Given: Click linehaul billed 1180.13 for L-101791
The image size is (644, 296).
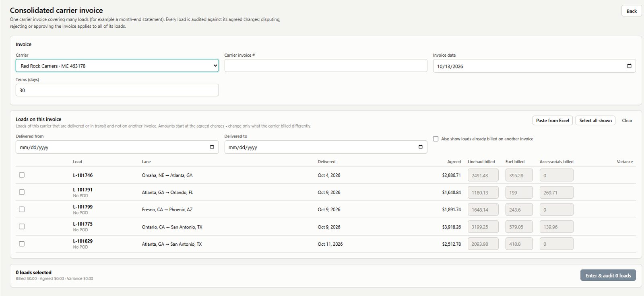Looking at the screenshot, I should (x=483, y=193).
